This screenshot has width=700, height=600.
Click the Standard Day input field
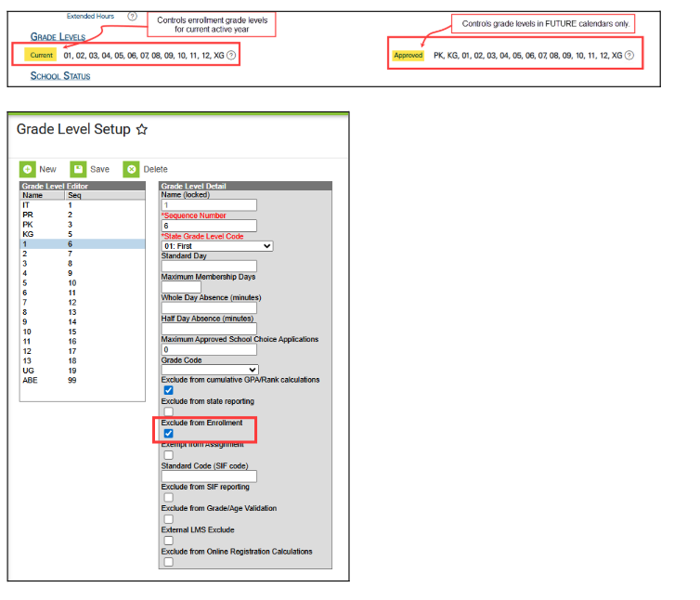tap(195, 267)
